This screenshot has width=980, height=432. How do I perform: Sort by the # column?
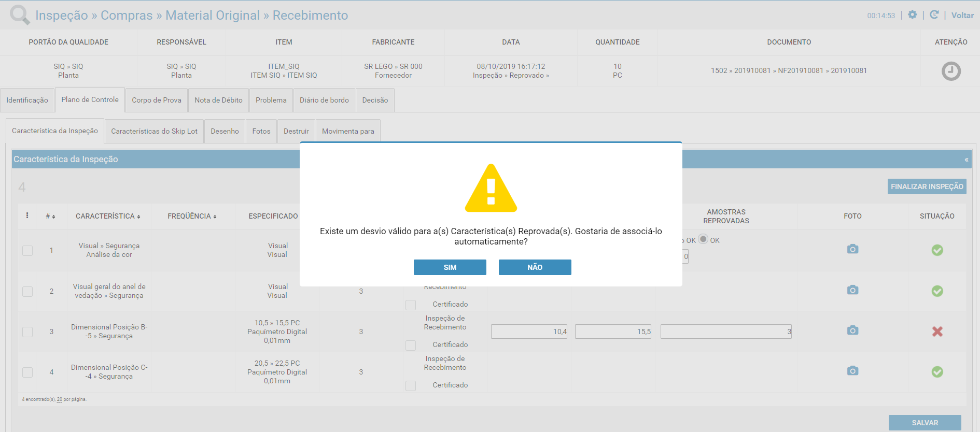[50, 216]
